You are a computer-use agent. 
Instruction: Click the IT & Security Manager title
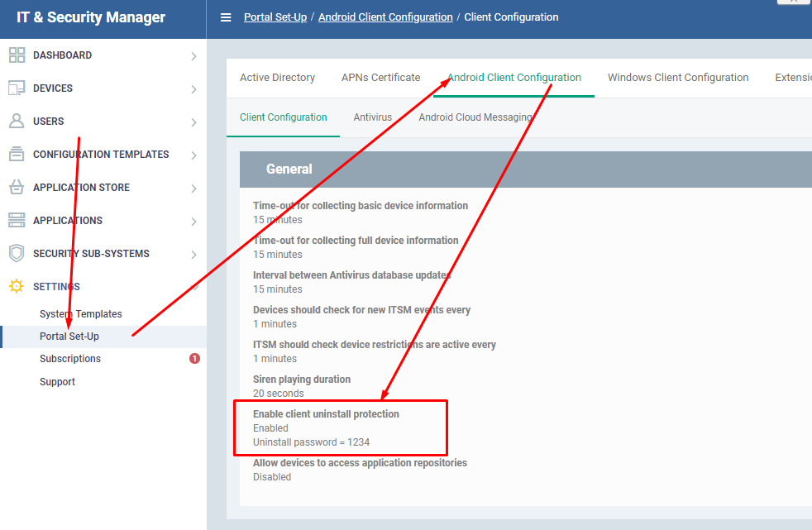pyautogui.click(x=91, y=17)
